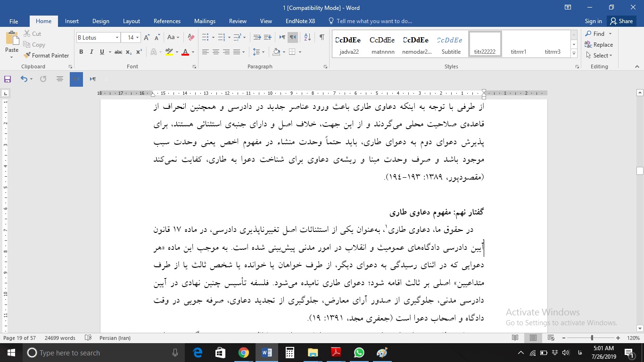The image size is (644, 362).
Task: Toggle Bold formatting
Action: pos(81,52)
